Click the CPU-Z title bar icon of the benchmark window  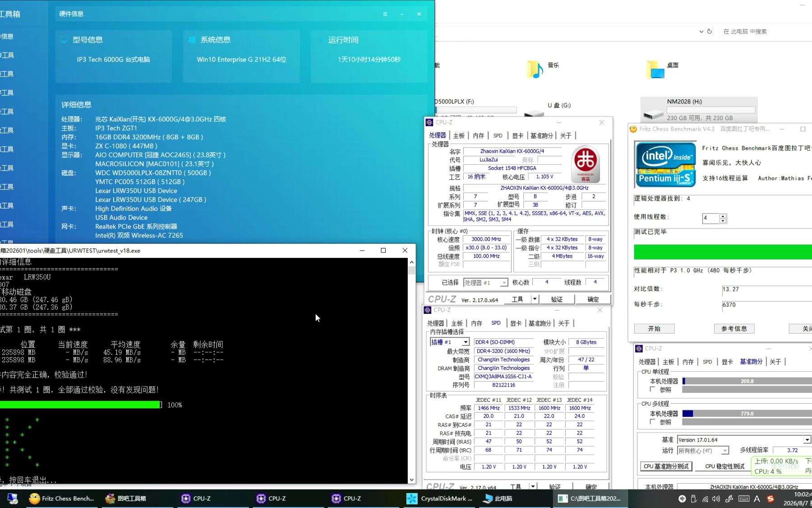(x=639, y=349)
